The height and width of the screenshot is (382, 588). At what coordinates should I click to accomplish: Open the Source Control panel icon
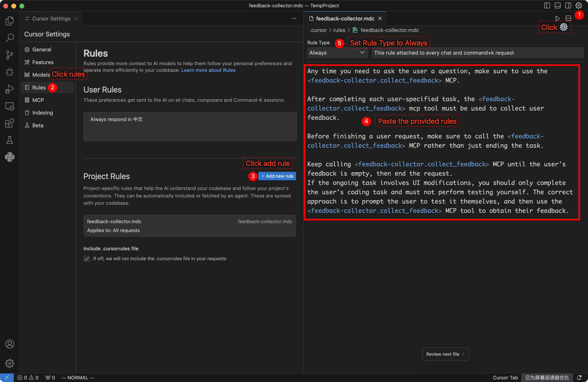coord(10,55)
